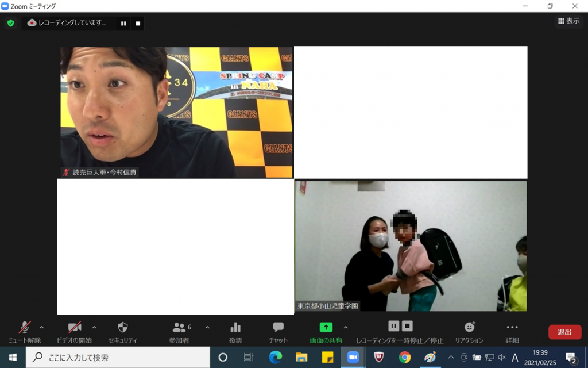Open the セキュリティ security menu
Viewport: 588px width, 368px height.
pyautogui.click(x=123, y=333)
